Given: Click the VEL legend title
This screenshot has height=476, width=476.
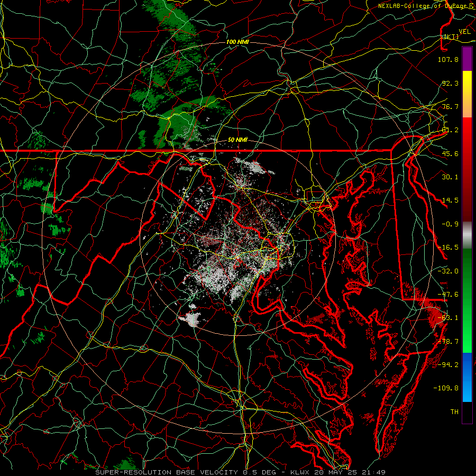Looking at the screenshot, I should [x=464, y=32].
